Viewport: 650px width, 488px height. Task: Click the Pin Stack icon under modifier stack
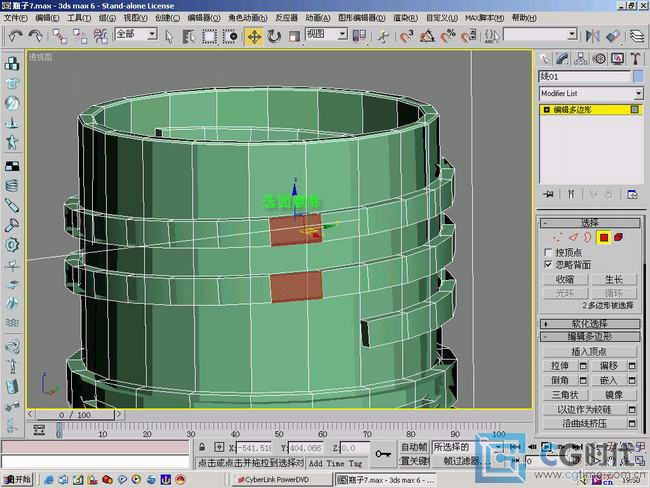(548, 194)
